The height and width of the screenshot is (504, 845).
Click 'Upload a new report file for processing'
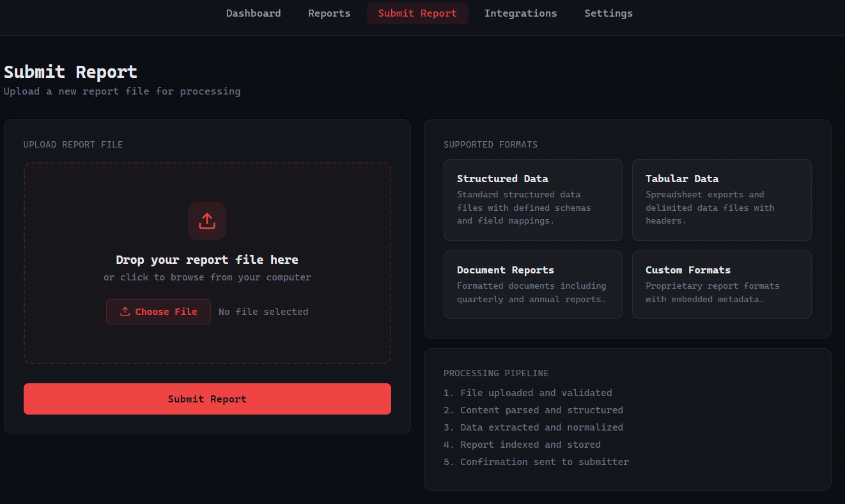click(x=122, y=91)
